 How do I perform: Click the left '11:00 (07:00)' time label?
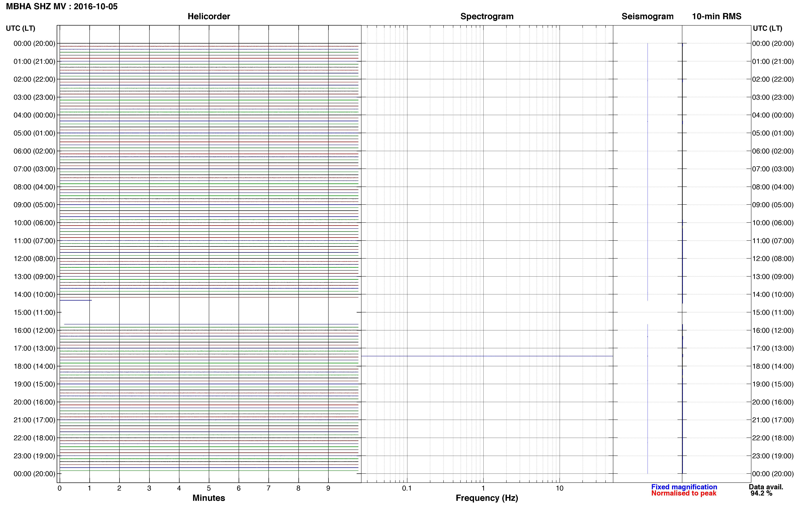click(x=34, y=241)
